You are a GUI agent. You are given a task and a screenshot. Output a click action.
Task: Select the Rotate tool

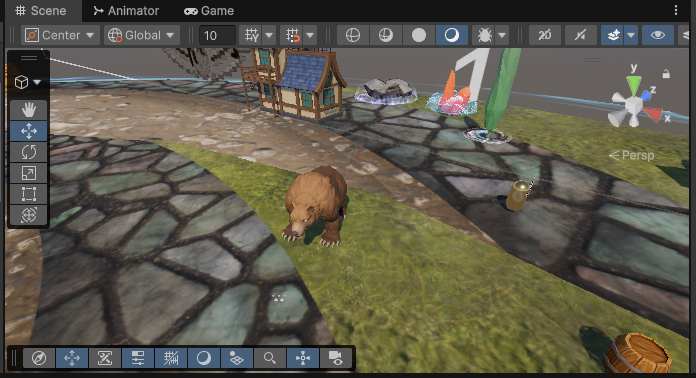pos(29,152)
